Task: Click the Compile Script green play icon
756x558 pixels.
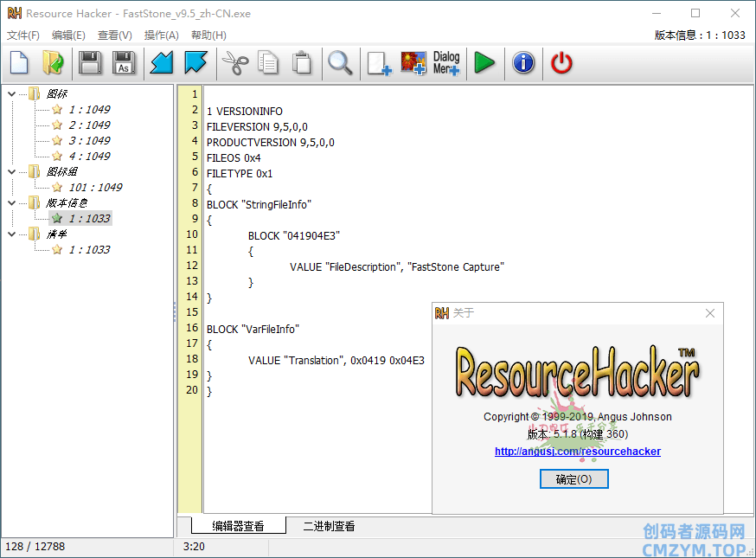Action: pyautogui.click(x=484, y=63)
